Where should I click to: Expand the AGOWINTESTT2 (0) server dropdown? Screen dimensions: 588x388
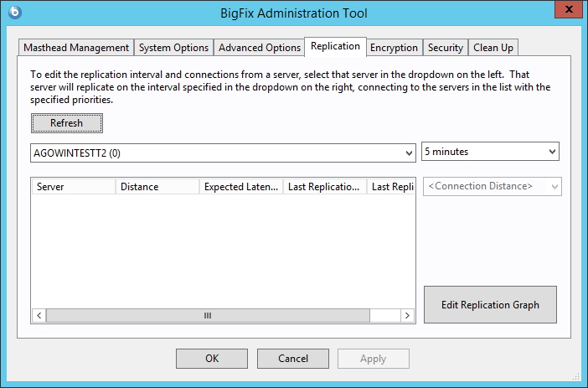click(223, 153)
